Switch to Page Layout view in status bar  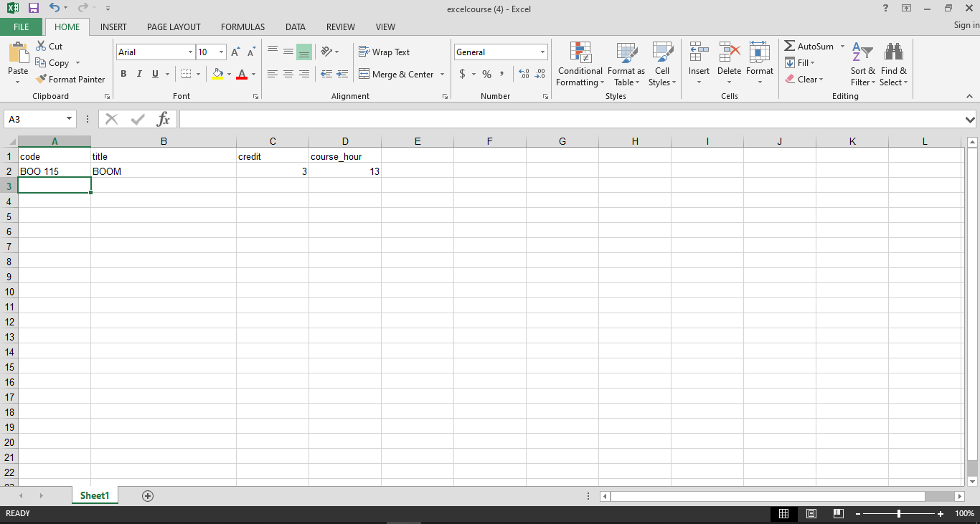coord(811,513)
